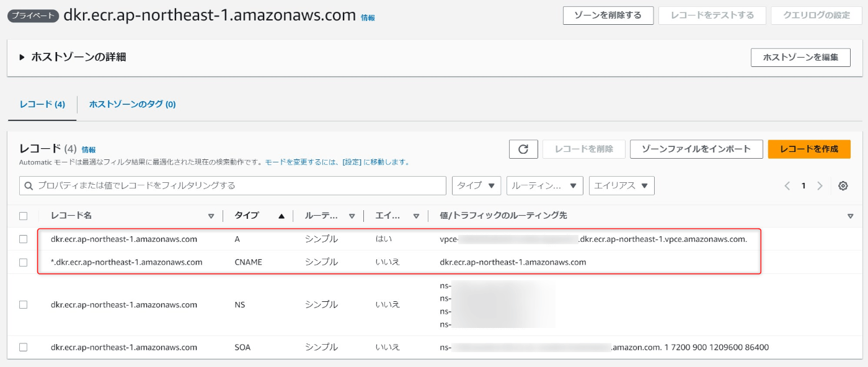Screen dimensions: 868x367
Task: Click page number 1 in pagination
Action: [x=804, y=186]
